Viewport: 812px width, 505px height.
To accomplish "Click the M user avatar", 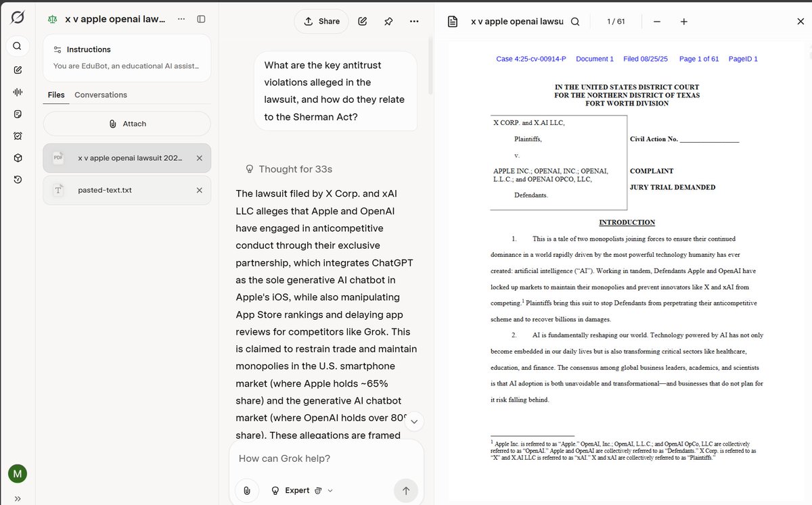I will pos(18,474).
